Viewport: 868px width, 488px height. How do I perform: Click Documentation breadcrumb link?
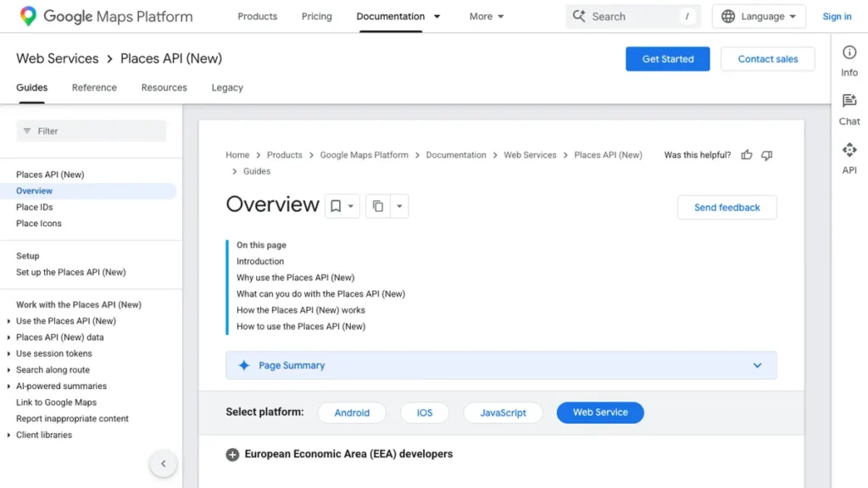point(455,155)
